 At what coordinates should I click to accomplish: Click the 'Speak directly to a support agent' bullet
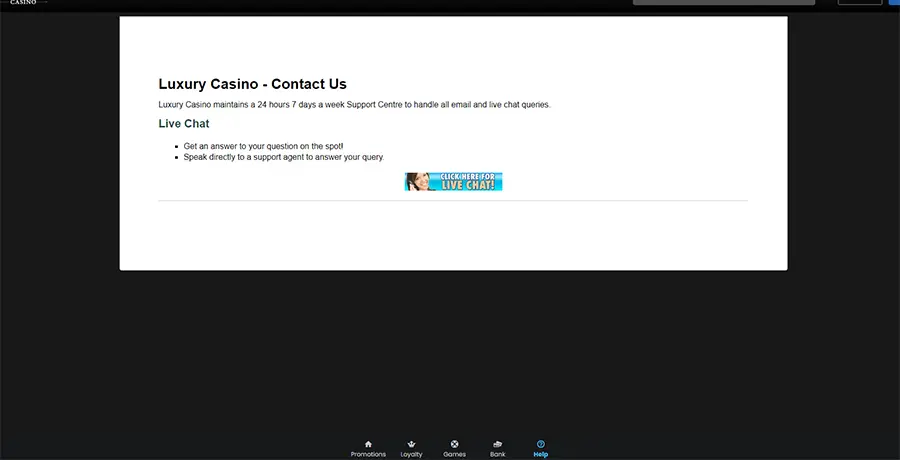click(284, 157)
